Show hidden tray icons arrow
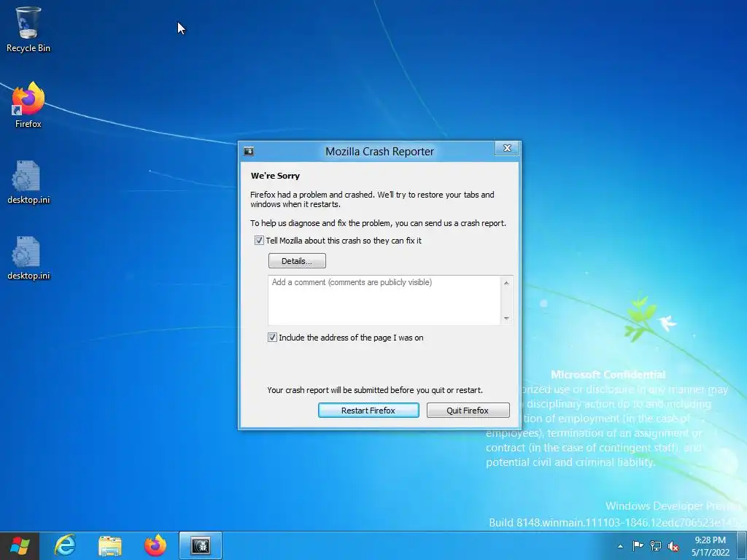Image resolution: width=747 pixels, height=560 pixels. [x=620, y=546]
